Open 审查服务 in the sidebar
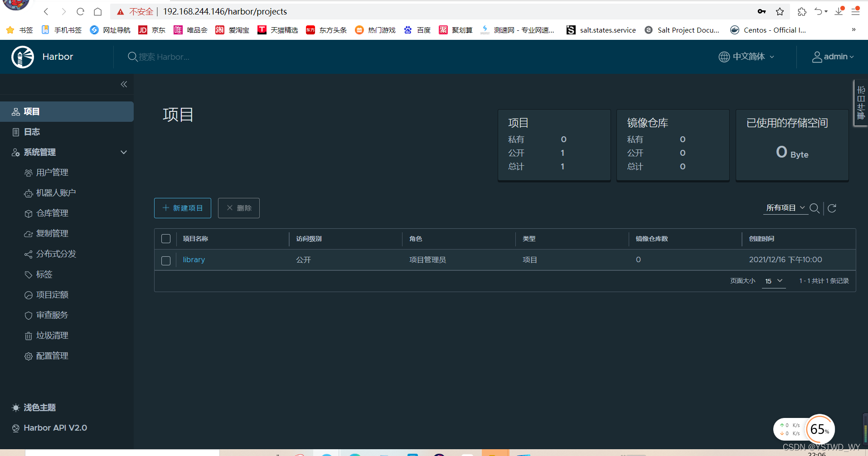The image size is (868, 456). pyautogui.click(x=52, y=316)
